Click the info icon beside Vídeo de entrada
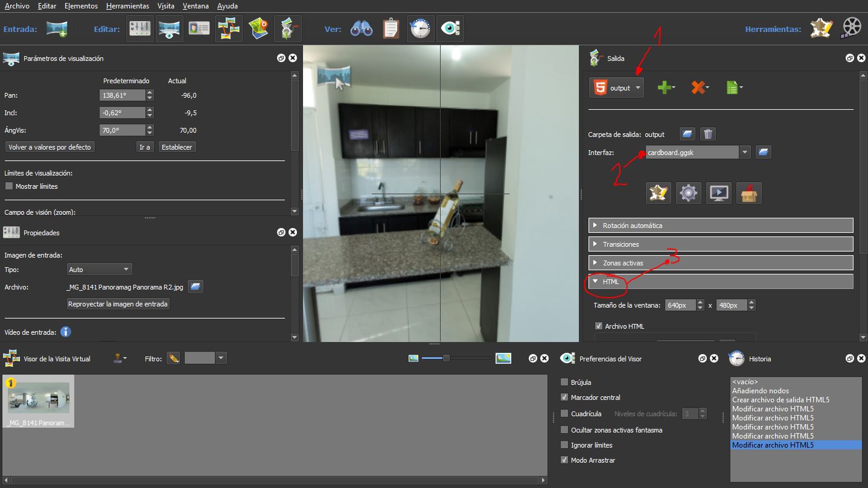 pyautogui.click(x=65, y=332)
